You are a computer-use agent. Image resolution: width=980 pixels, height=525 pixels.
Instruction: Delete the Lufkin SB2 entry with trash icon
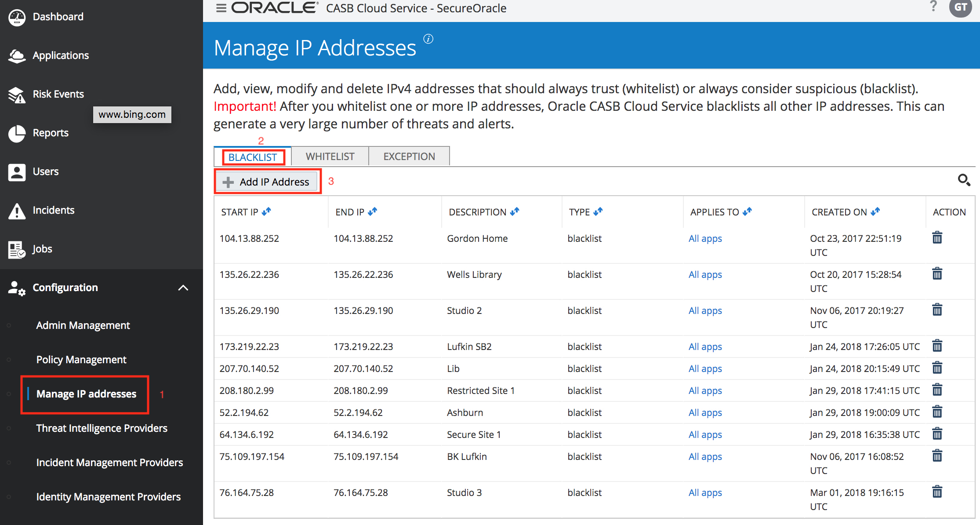coord(937,346)
